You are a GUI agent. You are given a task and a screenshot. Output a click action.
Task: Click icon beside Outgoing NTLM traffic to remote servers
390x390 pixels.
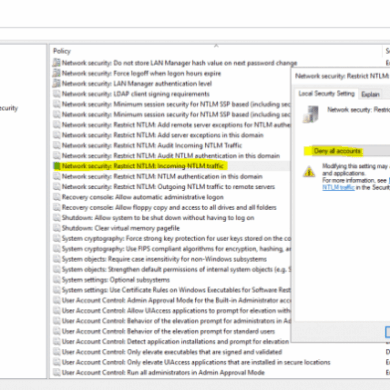(x=57, y=187)
